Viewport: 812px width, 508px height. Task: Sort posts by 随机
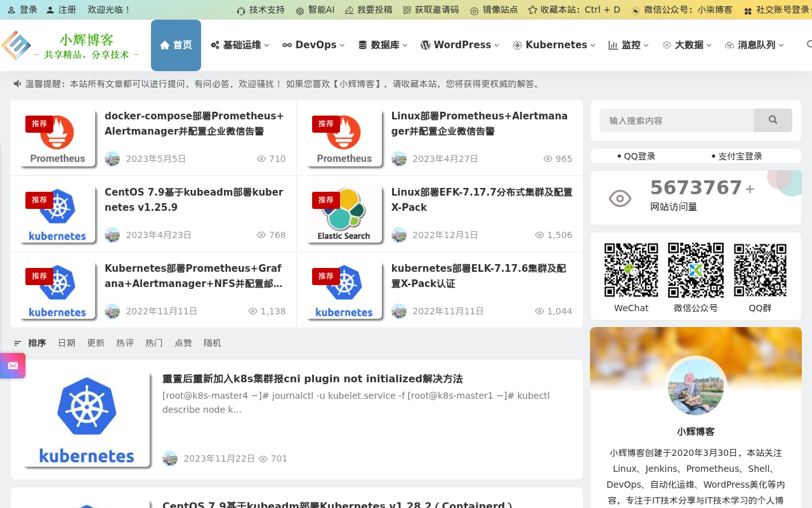point(213,343)
